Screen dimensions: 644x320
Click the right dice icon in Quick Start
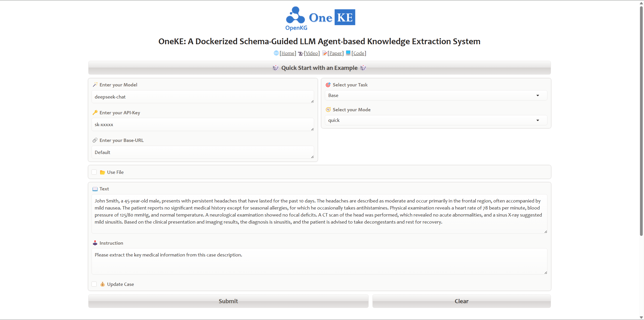pyautogui.click(x=363, y=68)
